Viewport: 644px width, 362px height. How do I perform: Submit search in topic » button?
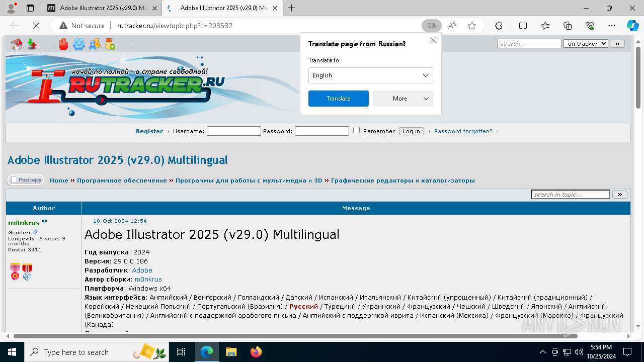[x=619, y=195]
